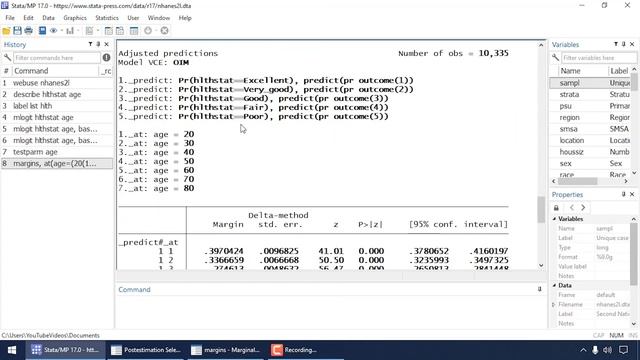Collapse the Variables section in Properties

click(554, 219)
